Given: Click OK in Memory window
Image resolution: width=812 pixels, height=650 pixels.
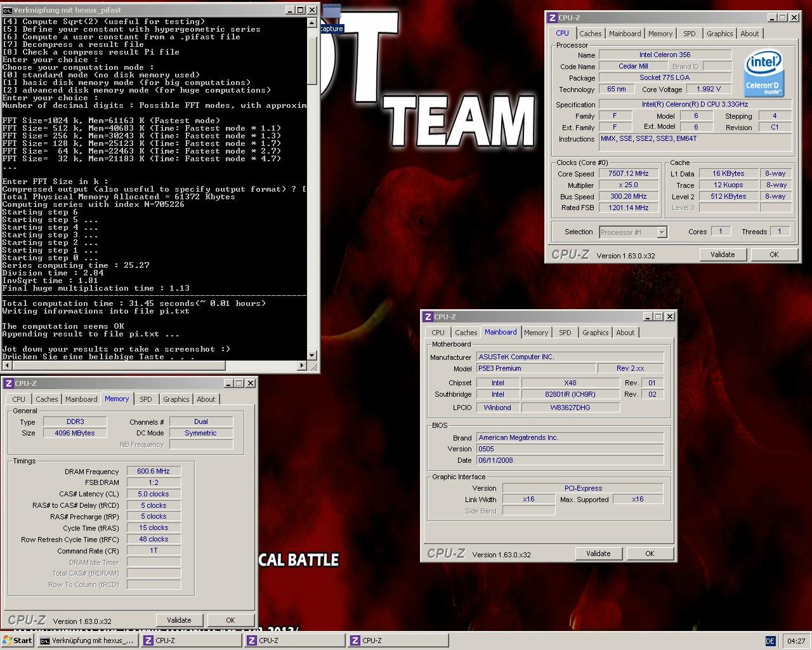Looking at the screenshot, I should [230, 620].
